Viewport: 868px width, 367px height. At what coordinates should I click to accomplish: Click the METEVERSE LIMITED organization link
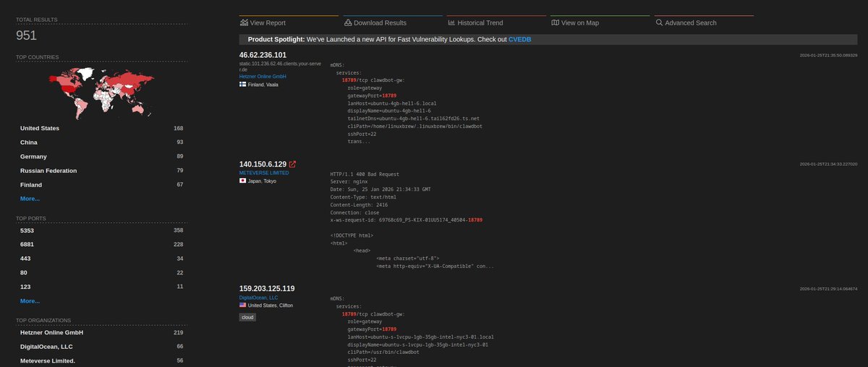(x=264, y=174)
